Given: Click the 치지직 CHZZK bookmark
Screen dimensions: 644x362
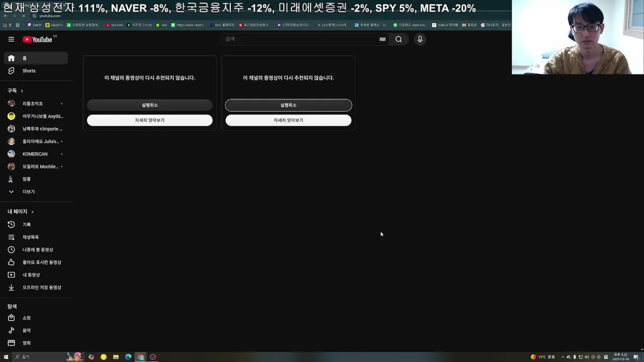Looking at the screenshot, I should pyautogui.click(x=139, y=25).
